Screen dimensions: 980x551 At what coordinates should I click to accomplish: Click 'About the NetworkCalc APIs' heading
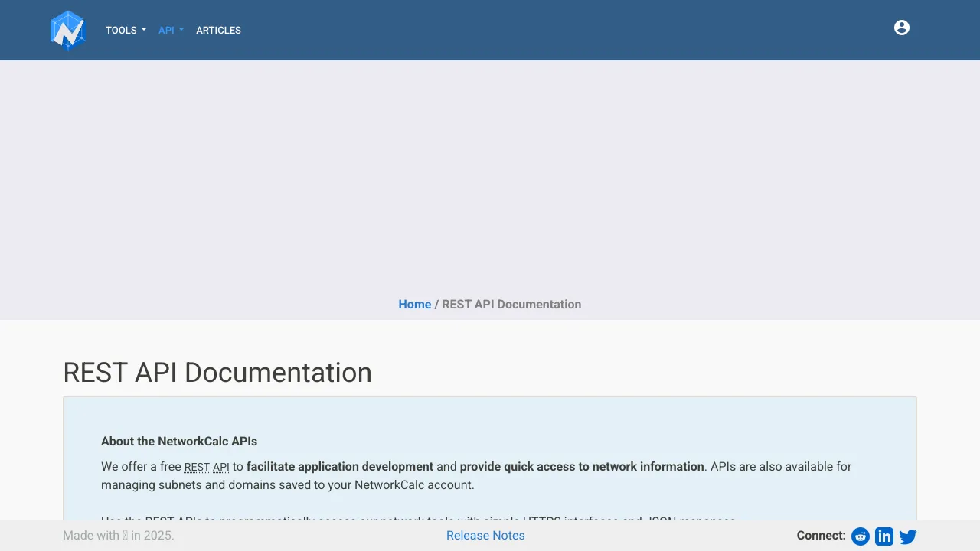(179, 442)
